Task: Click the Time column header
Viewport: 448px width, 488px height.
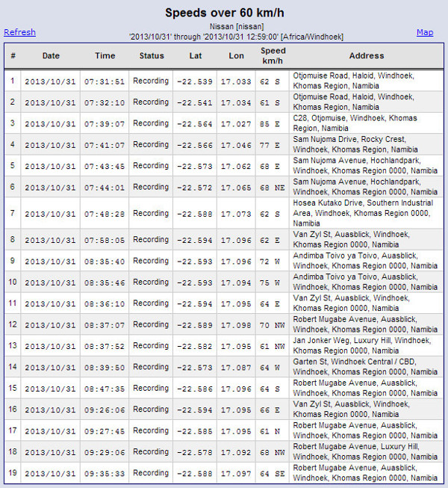Action: [x=105, y=56]
